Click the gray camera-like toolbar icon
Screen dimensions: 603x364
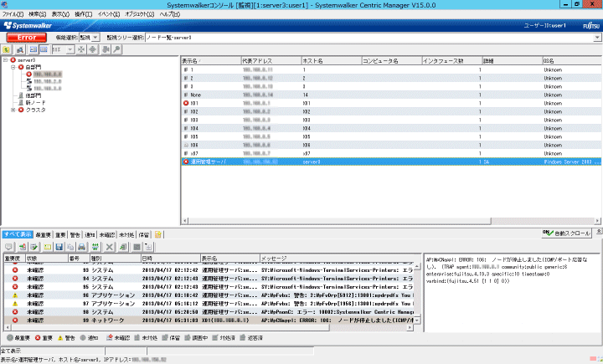pyautogui.click(x=106, y=49)
